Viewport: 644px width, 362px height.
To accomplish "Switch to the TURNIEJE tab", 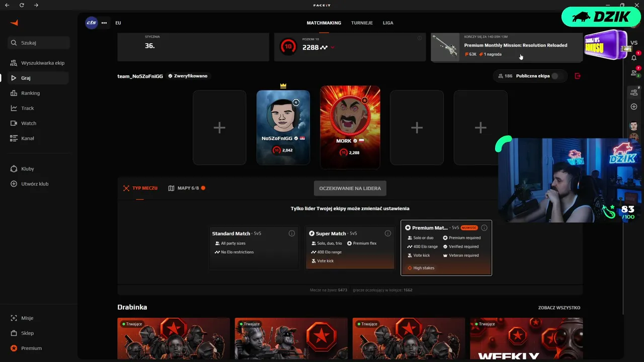I will coord(362,23).
